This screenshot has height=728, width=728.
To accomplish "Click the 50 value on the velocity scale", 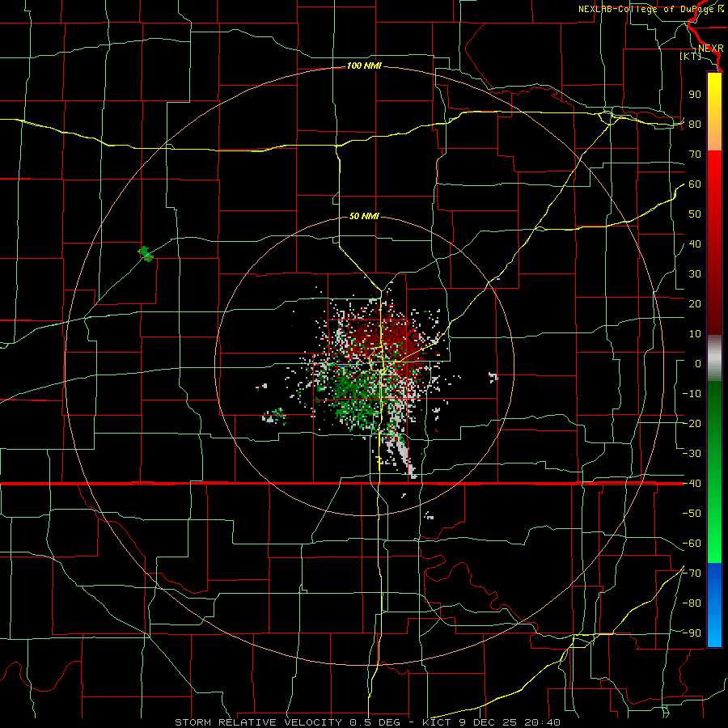I will [x=695, y=214].
